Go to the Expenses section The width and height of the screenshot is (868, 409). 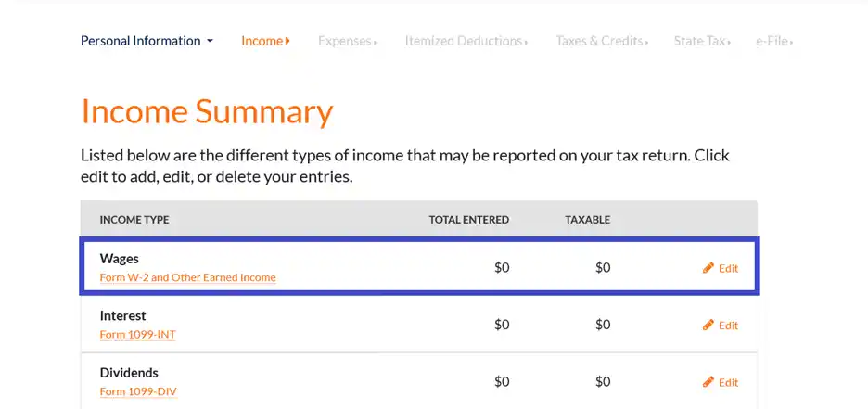click(x=347, y=41)
